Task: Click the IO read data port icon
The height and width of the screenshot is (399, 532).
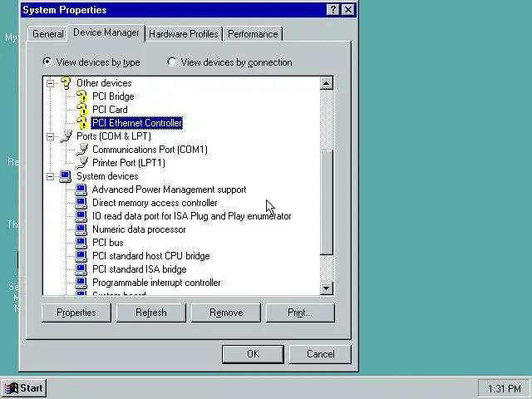Action: 81,216
